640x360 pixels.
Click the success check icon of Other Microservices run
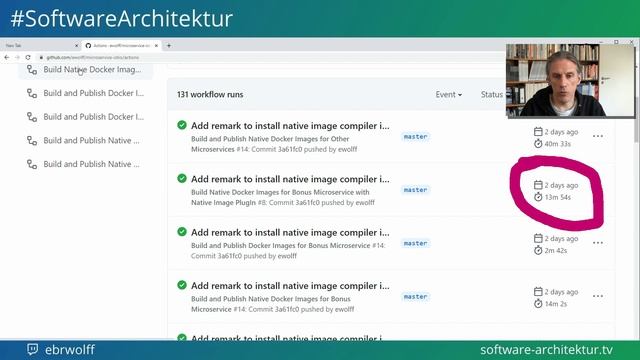point(182,125)
